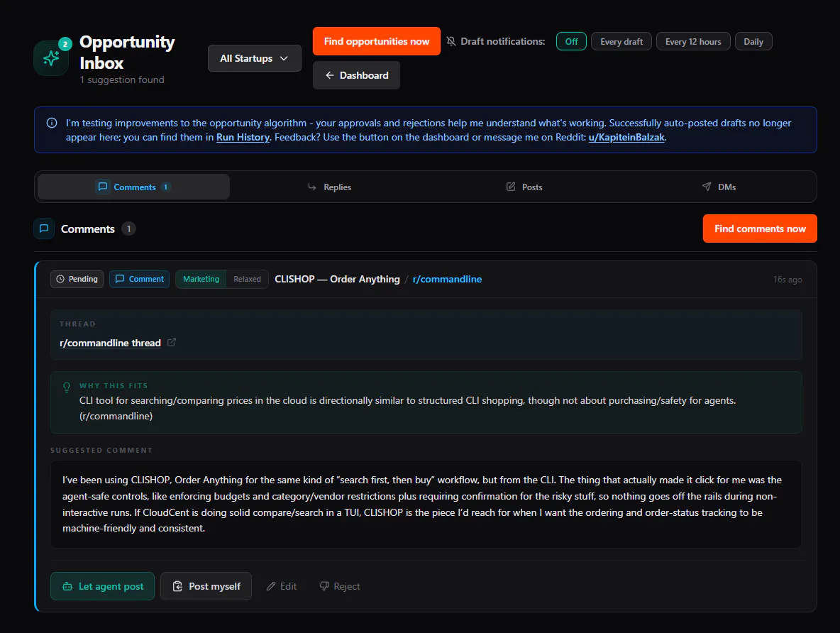Switch to the DMs tab
Screen dimensions: 840x633
click(x=719, y=187)
